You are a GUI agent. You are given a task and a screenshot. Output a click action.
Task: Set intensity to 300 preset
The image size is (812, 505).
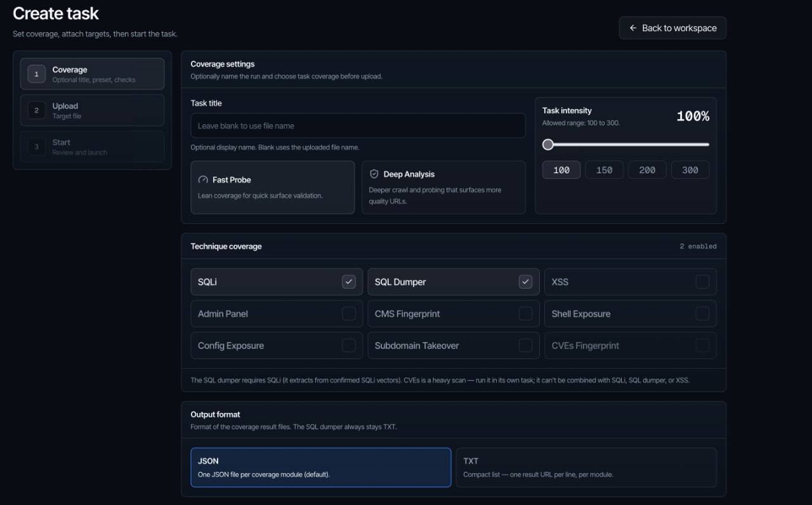click(x=690, y=170)
